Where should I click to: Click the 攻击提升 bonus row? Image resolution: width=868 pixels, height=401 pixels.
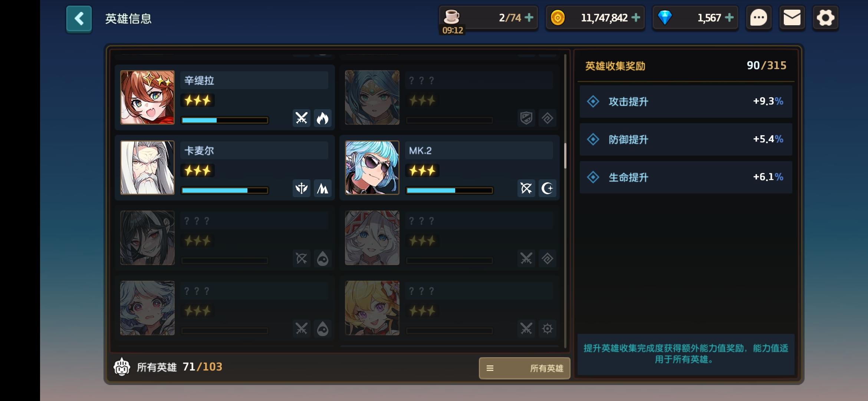pos(686,101)
